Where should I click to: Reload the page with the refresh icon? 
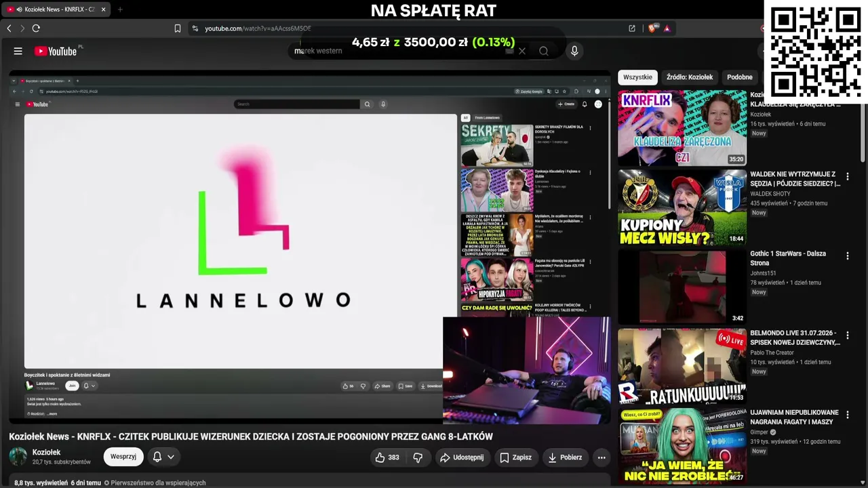[x=36, y=28]
